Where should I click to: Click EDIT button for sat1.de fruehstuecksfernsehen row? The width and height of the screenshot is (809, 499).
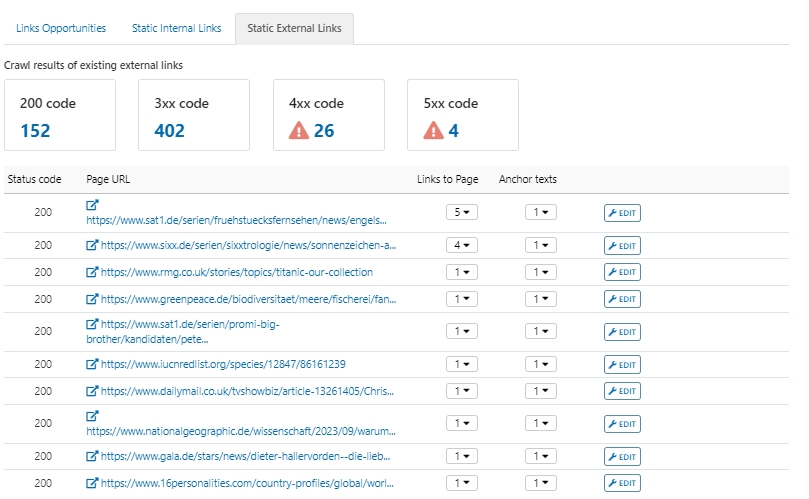(622, 213)
